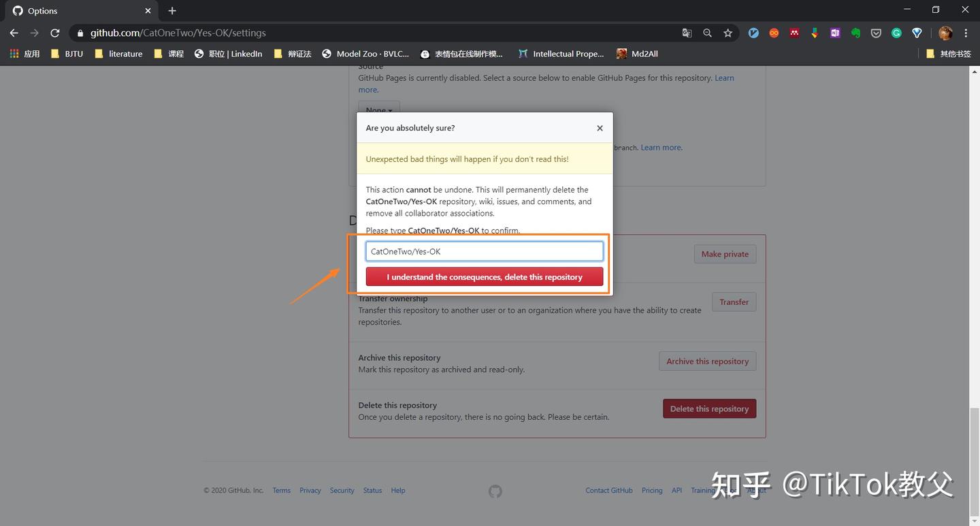Confirm deleting the CatOneTwo/Yes-OK repository
The image size is (980, 526).
484,276
